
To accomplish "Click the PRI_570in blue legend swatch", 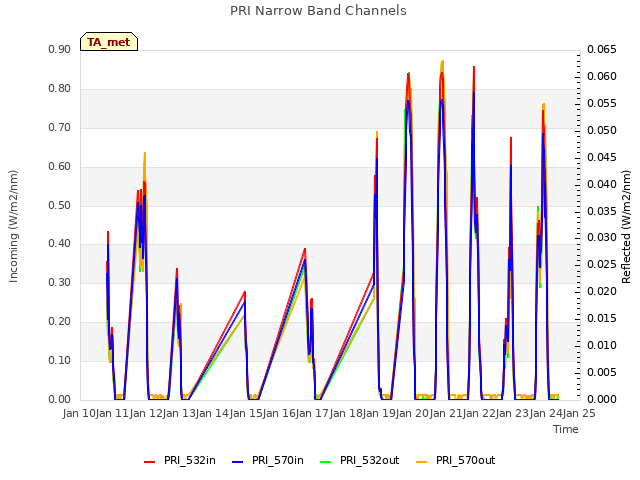I will pos(238,461).
